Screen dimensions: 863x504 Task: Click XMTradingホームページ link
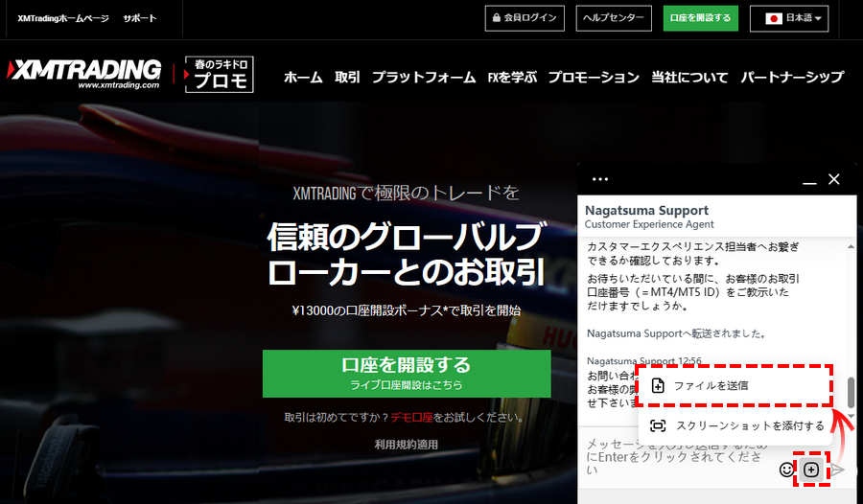click(x=62, y=18)
